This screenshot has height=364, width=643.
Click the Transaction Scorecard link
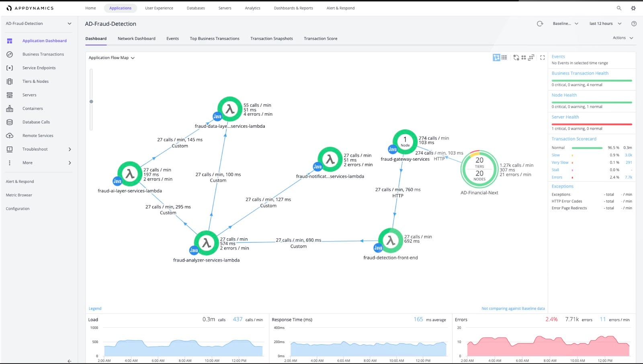pyautogui.click(x=574, y=139)
